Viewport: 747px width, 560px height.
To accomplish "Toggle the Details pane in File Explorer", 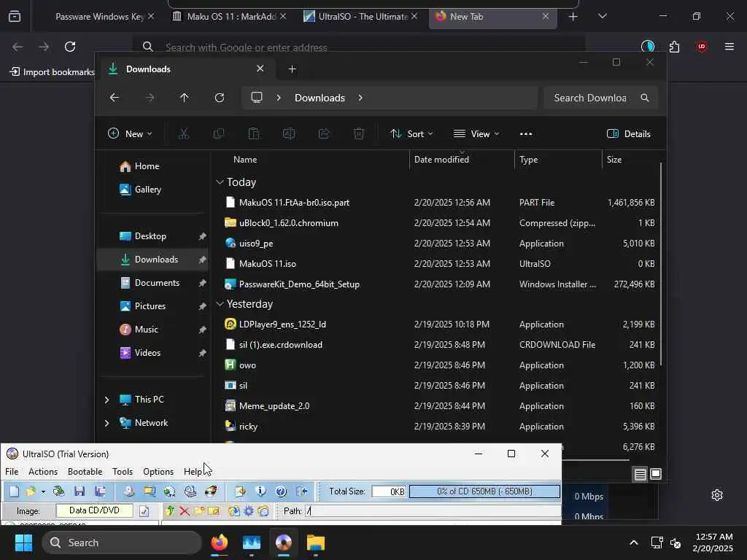I will point(629,134).
